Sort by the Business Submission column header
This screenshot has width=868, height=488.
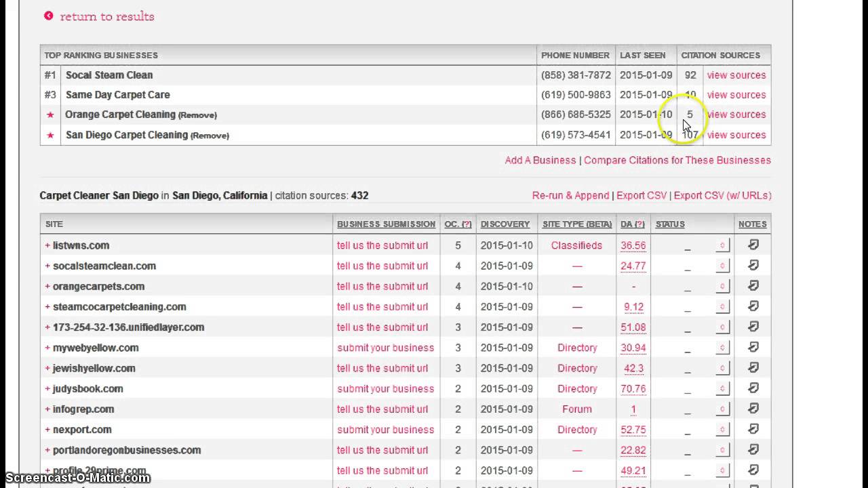[386, 224]
